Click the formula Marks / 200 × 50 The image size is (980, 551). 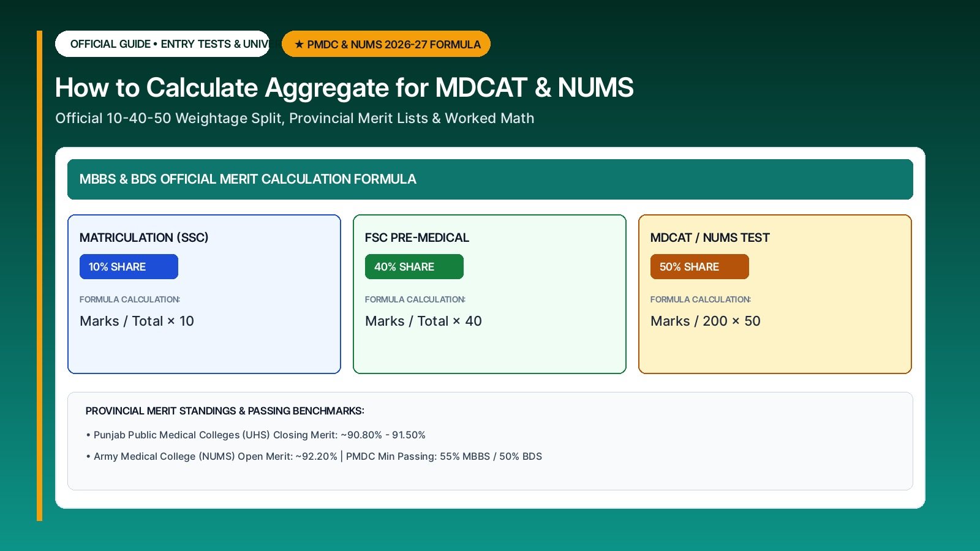click(x=706, y=321)
